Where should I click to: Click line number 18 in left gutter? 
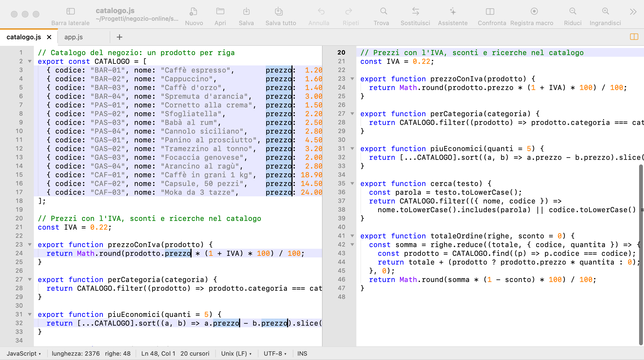(19, 201)
